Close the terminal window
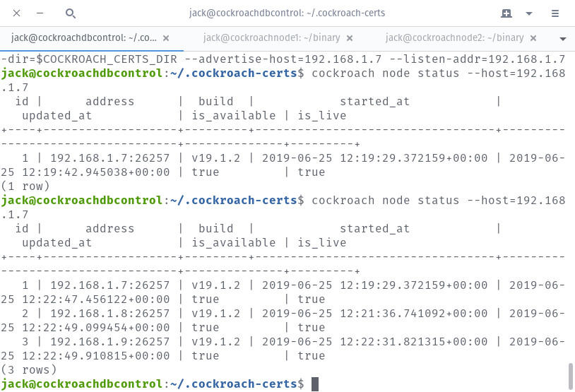Viewport: 575px width, 392px height. pos(16,13)
